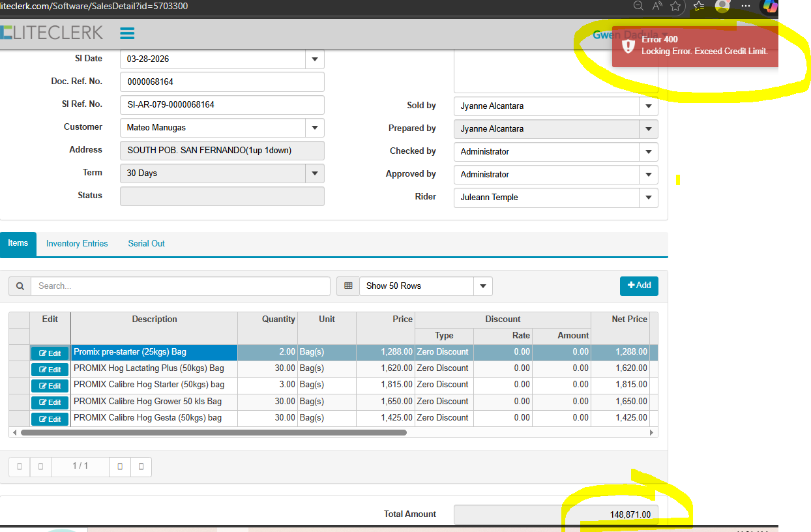Click the Doc. Ref. No. field
The height and width of the screenshot is (532, 811).
(x=222, y=82)
